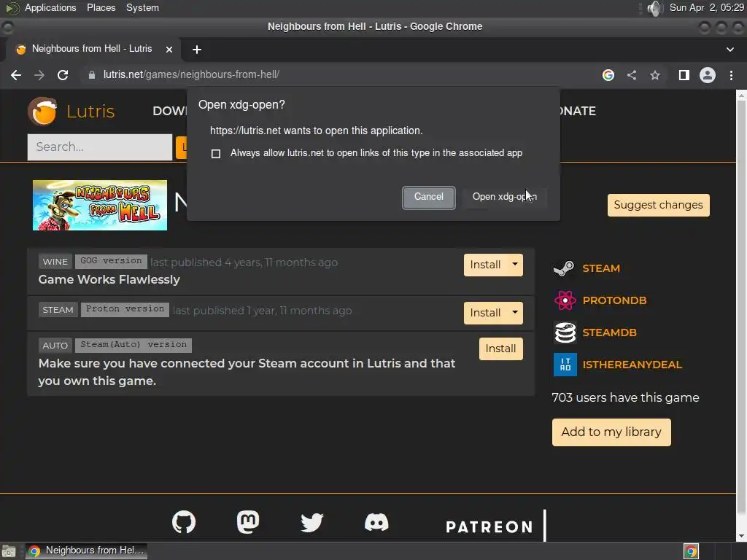Screen dimensions: 747x560
Task: Click the STEAM runner badge
Action: tap(58, 310)
